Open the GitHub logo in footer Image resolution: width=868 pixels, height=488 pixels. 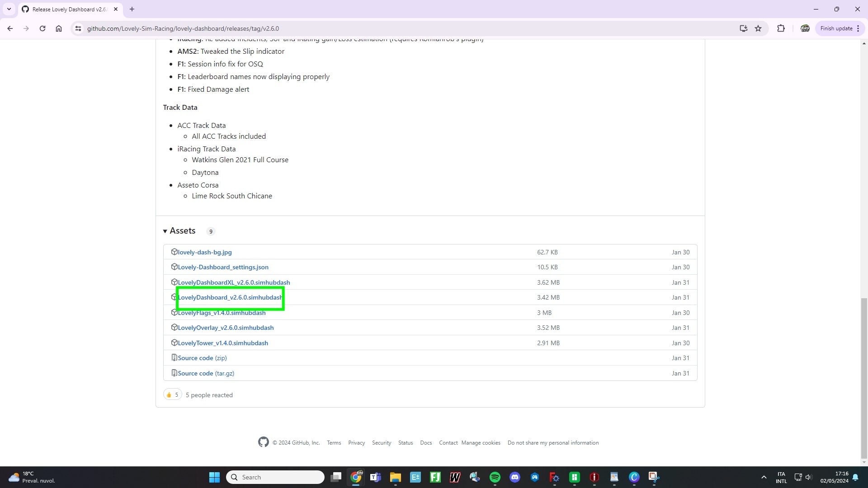point(264,442)
